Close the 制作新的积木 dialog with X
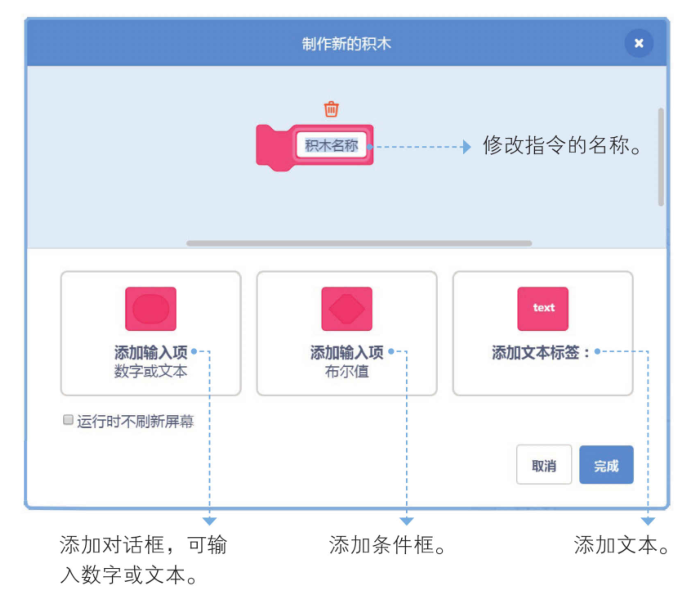 coord(638,43)
